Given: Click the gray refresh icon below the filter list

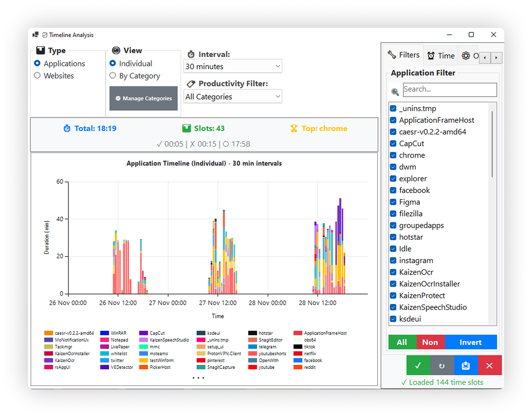Looking at the screenshot, I should pos(442,366).
